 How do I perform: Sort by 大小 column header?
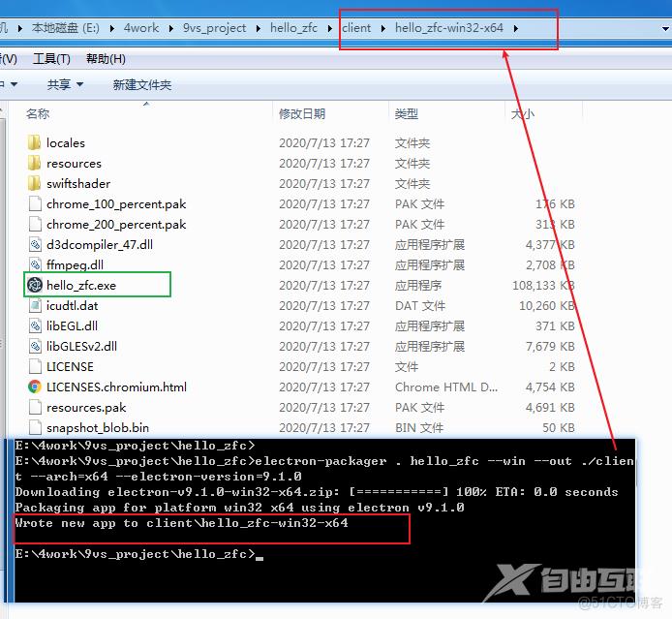click(523, 114)
